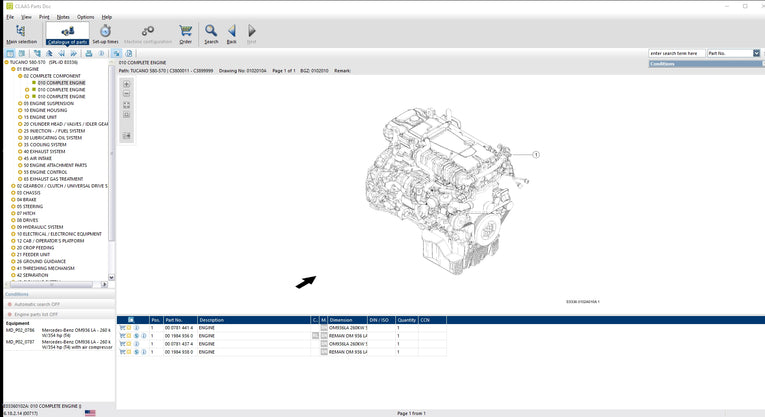Click the search term input field
This screenshot has height=417, width=765.
(x=676, y=53)
